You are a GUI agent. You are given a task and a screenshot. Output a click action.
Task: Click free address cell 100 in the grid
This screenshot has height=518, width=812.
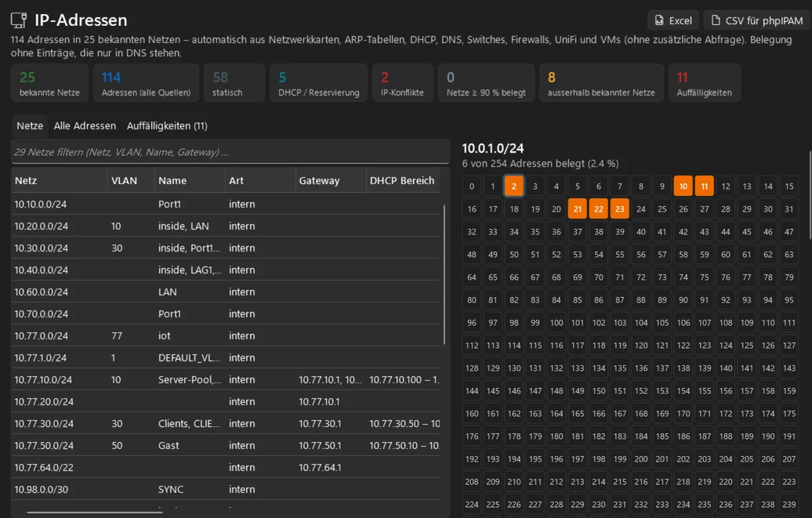(x=556, y=322)
